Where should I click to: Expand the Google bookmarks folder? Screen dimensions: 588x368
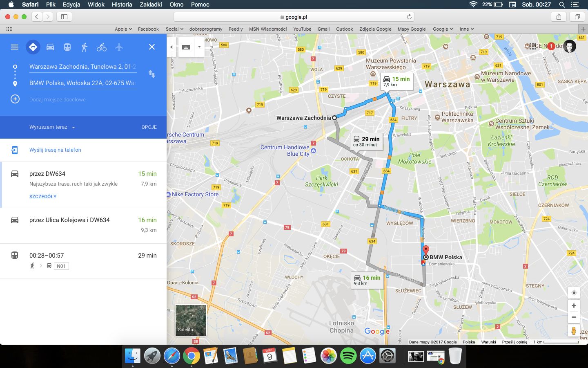(x=443, y=29)
